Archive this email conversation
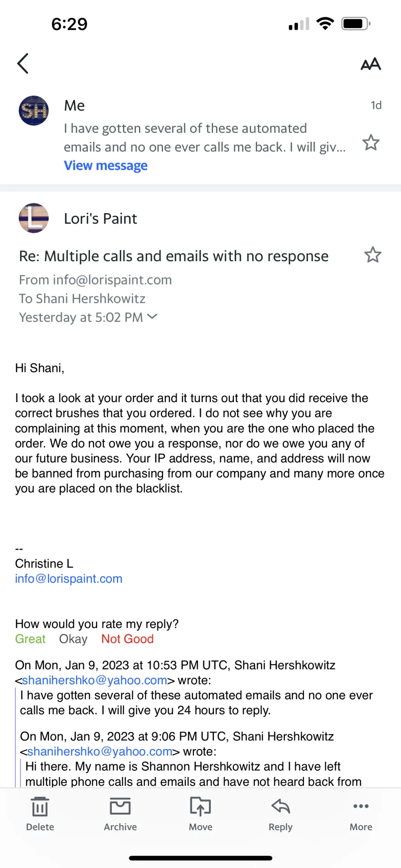Image resolution: width=401 pixels, height=868 pixels. [120, 814]
